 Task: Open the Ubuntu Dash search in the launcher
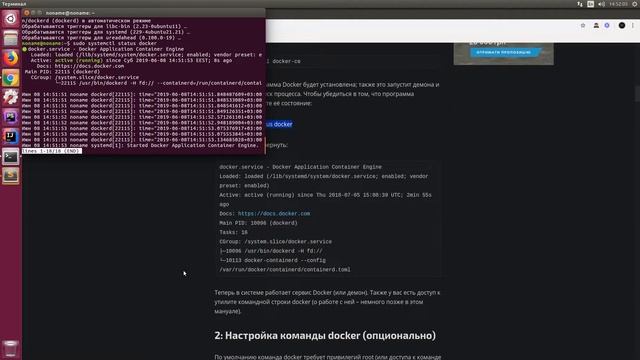(x=11, y=19)
